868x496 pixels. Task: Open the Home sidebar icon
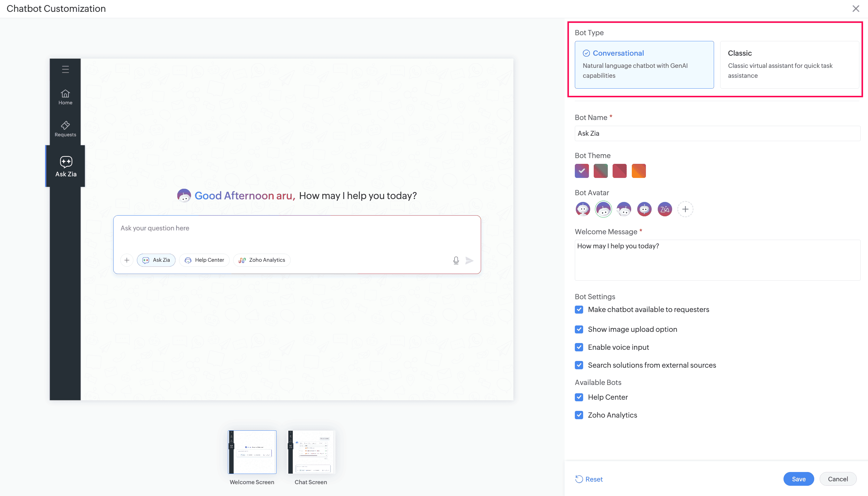coord(65,97)
